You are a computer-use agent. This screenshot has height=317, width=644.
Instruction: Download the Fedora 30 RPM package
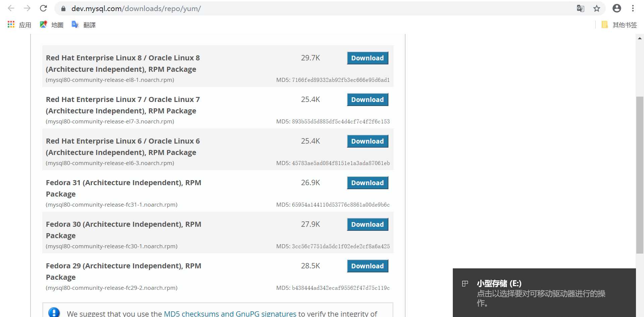pyautogui.click(x=368, y=224)
